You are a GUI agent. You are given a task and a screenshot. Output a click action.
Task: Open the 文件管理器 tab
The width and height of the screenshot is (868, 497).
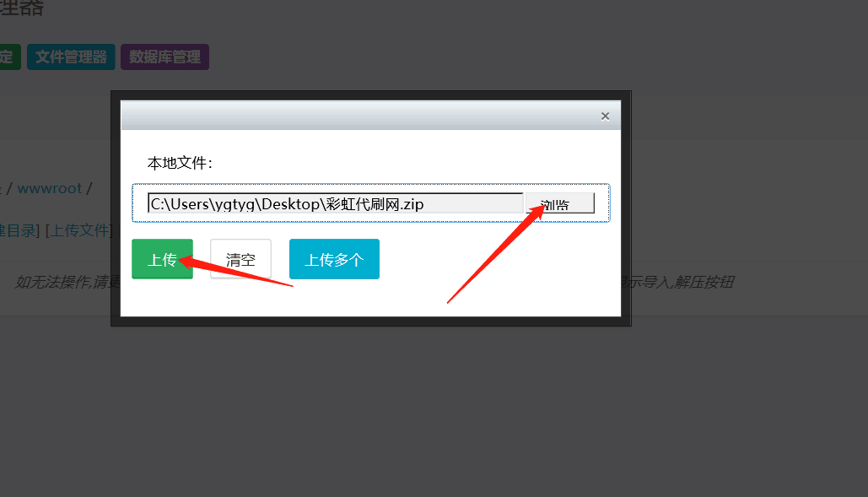pos(71,57)
